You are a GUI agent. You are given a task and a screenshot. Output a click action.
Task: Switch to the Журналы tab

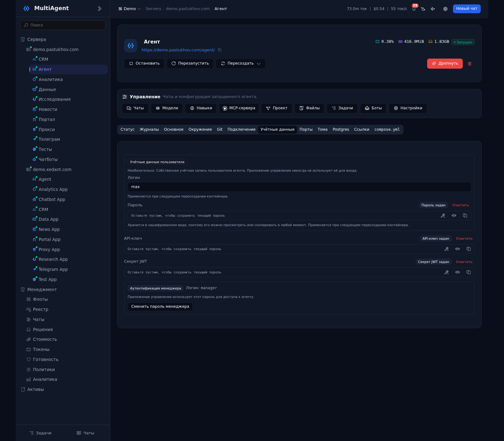[149, 129]
